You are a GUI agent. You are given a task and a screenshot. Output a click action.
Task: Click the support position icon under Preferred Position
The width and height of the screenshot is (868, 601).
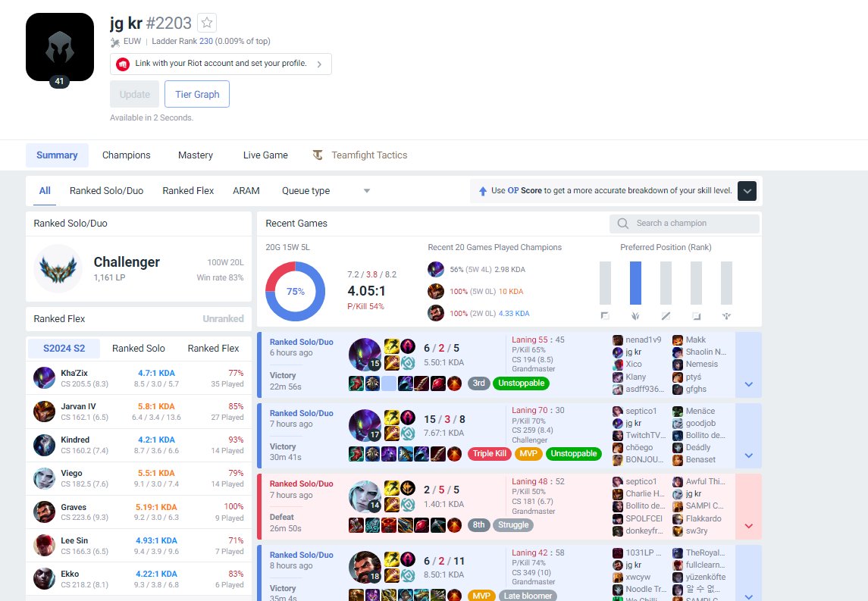tap(726, 316)
